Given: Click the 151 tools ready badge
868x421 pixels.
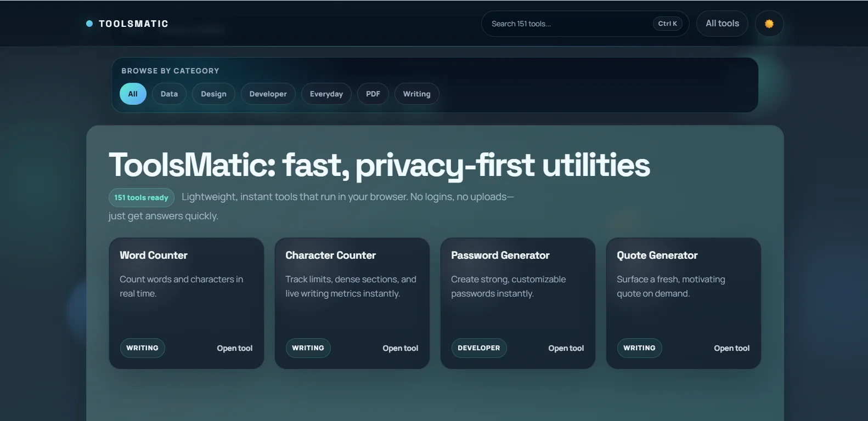Looking at the screenshot, I should tap(141, 197).
